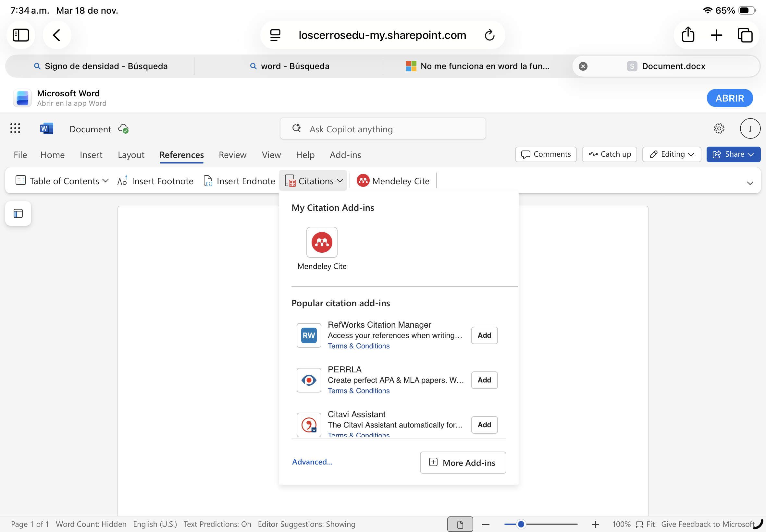This screenshot has width=766, height=532.
Task: Add the RefWorks Citation Manager add-in
Action: (x=484, y=335)
